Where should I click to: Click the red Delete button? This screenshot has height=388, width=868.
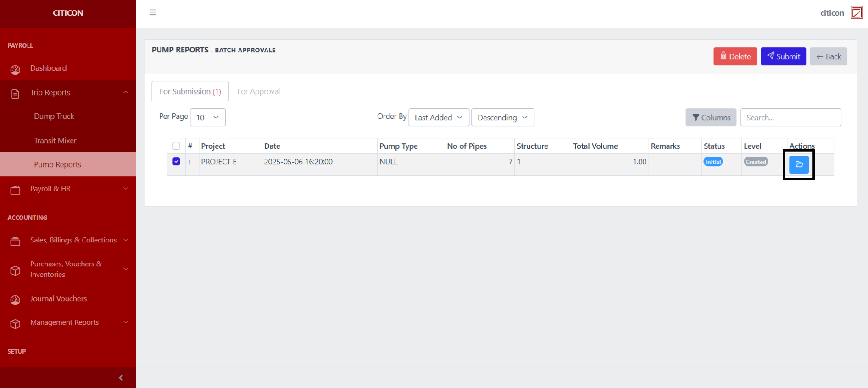coord(735,56)
